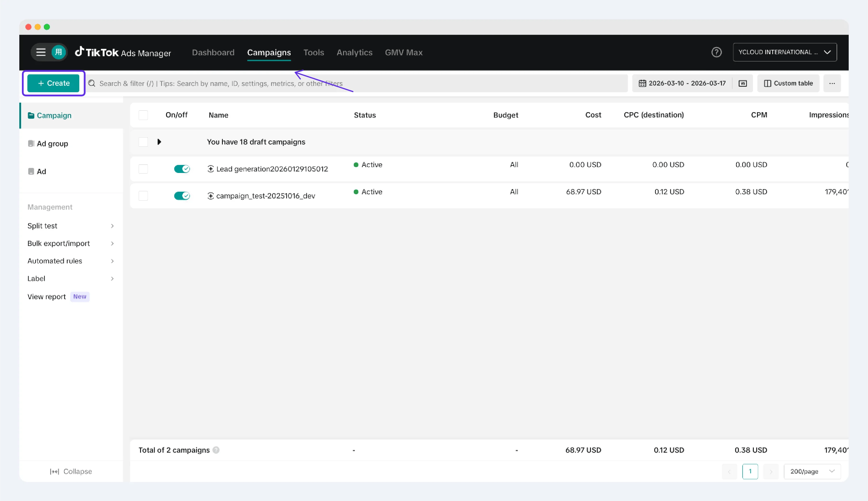Open the help question mark icon
Image resolution: width=868 pixels, height=501 pixels.
716,52
